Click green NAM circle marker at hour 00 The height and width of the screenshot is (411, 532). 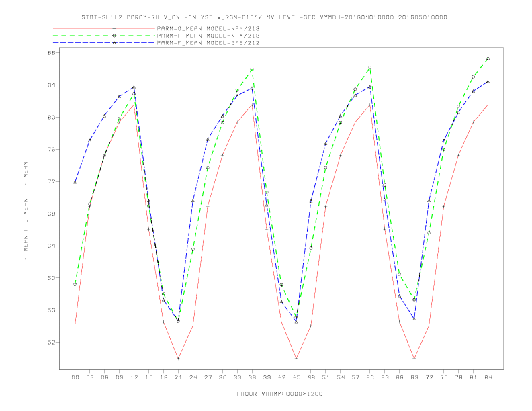click(x=75, y=284)
